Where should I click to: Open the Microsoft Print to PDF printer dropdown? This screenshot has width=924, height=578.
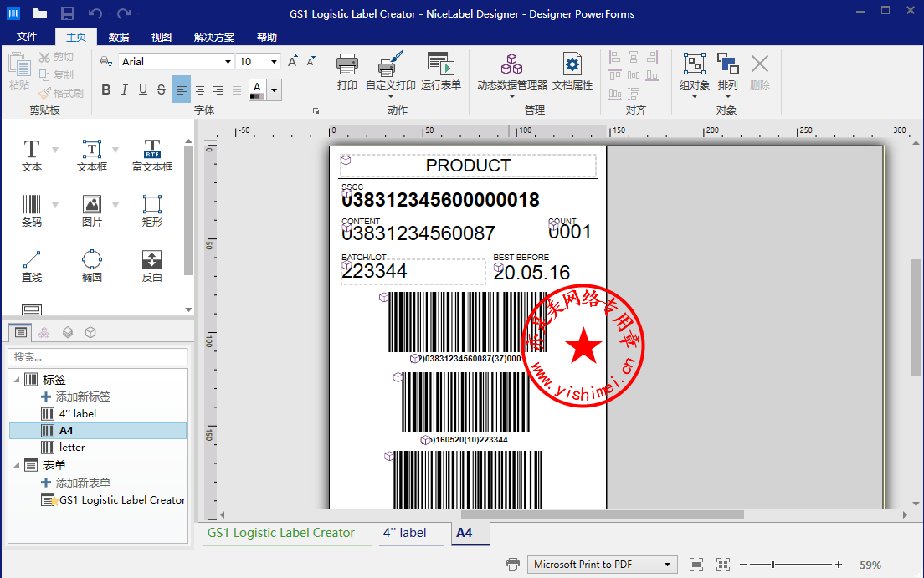[x=667, y=565]
